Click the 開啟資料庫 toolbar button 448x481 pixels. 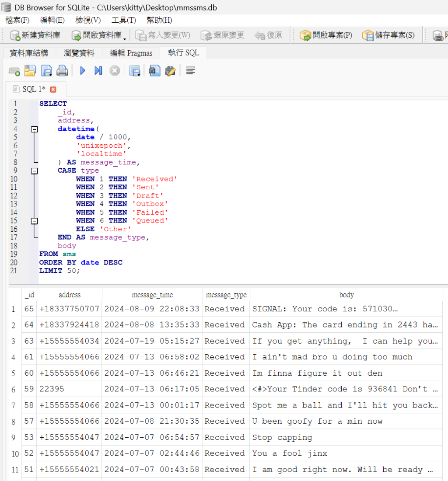pos(97,35)
